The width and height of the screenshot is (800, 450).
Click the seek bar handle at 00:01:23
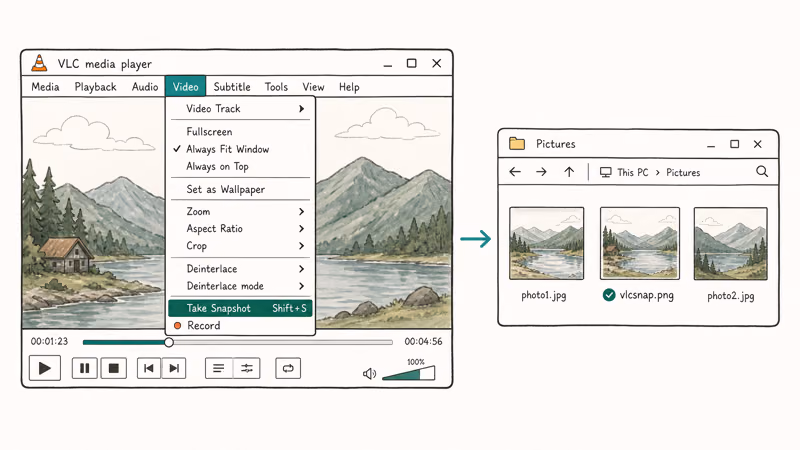pyautogui.click(x=169, y=342)
